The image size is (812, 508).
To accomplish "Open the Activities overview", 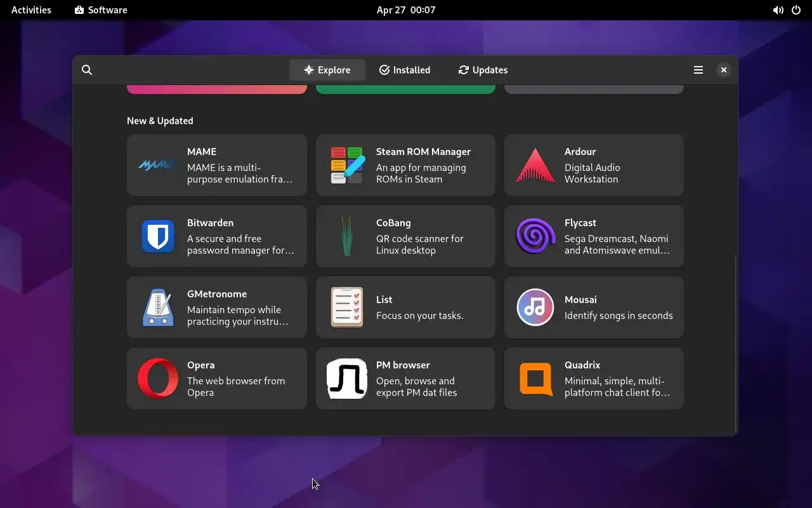I will tap(31, 10).
